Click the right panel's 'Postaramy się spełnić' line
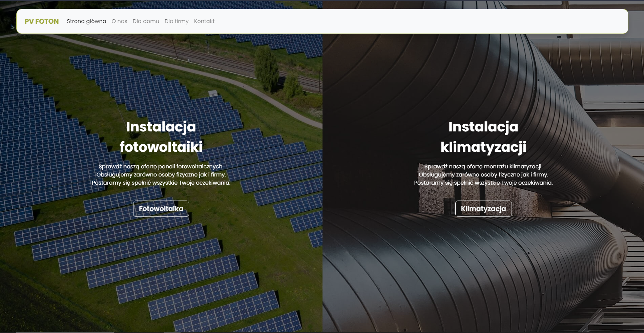Image resolution: width=644 pixels, height=333 pixels. pos(483,183)
